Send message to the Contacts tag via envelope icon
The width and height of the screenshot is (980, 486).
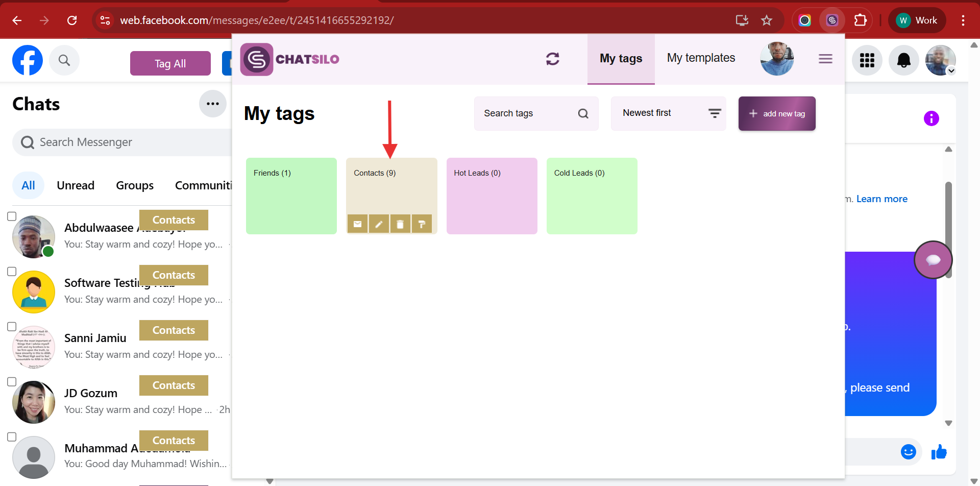tap(357, 224)
